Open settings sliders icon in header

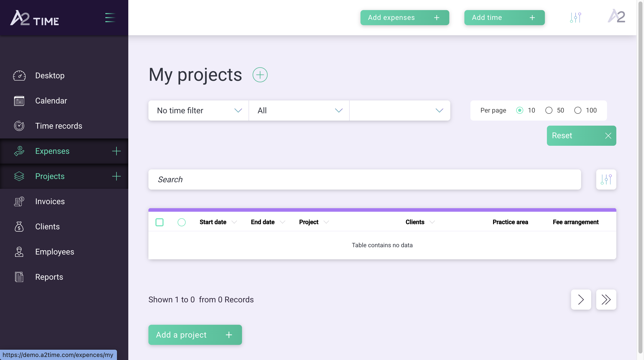(x=576, y=18)
